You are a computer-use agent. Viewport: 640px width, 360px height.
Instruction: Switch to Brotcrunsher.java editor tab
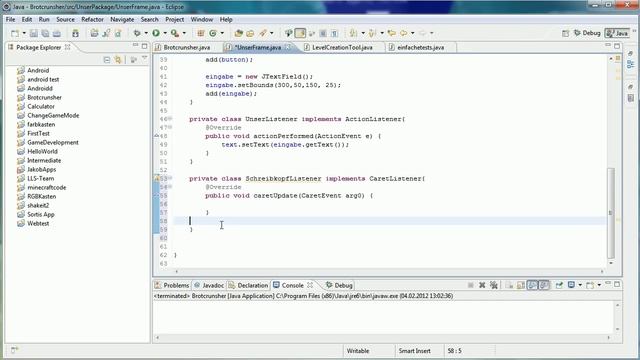tap(187, 47)
